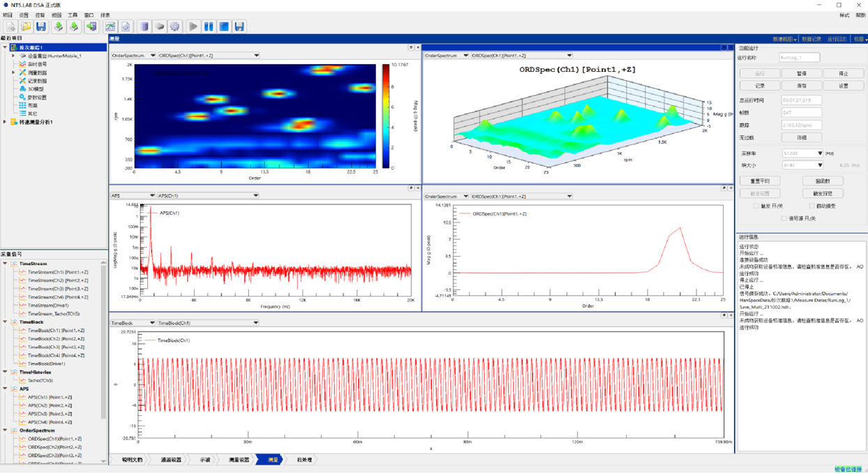Viewport: 868px width, 473px height.
Task: Click the database cylinder icon in toolbar
Action: (x=144, y=27)
